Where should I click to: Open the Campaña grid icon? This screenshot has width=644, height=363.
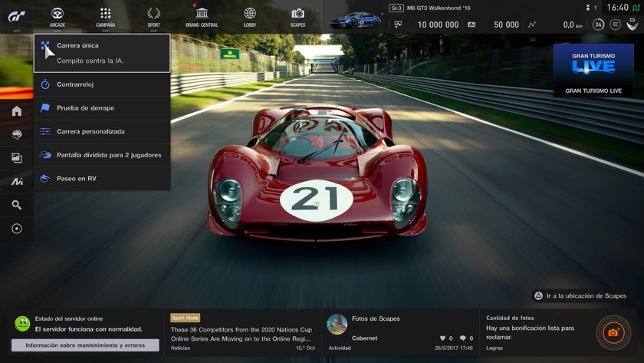106,15
